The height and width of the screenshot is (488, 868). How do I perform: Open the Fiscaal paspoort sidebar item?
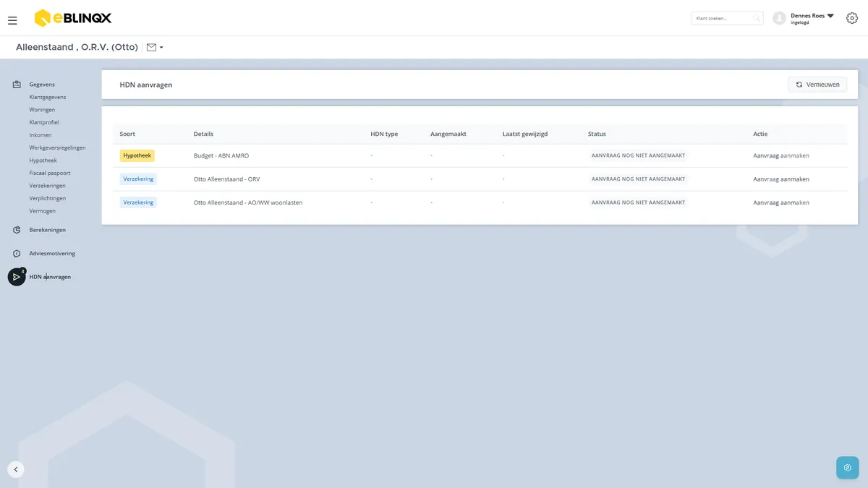tap(50, 173)
